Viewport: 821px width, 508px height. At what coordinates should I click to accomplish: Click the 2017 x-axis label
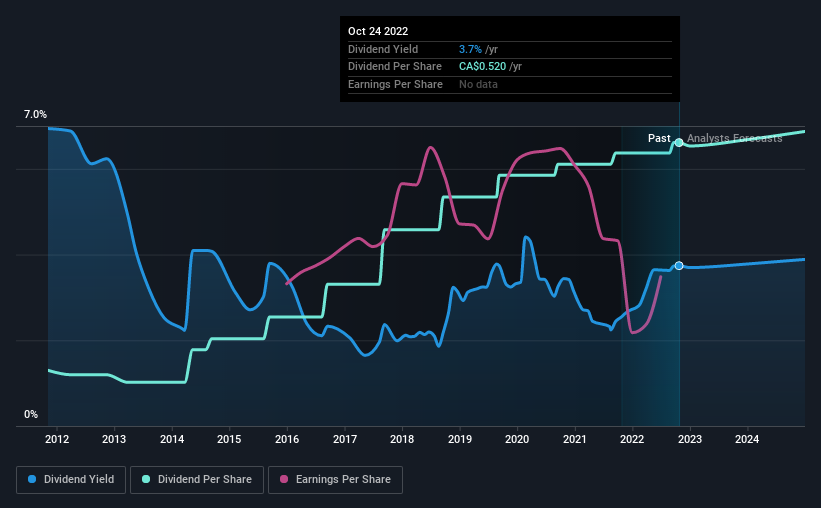345,439
